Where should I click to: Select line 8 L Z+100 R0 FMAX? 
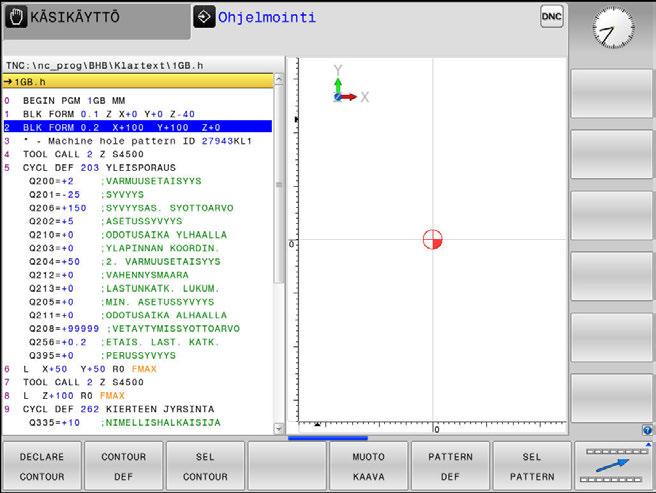pyautogui.click(x=138, y=395)
